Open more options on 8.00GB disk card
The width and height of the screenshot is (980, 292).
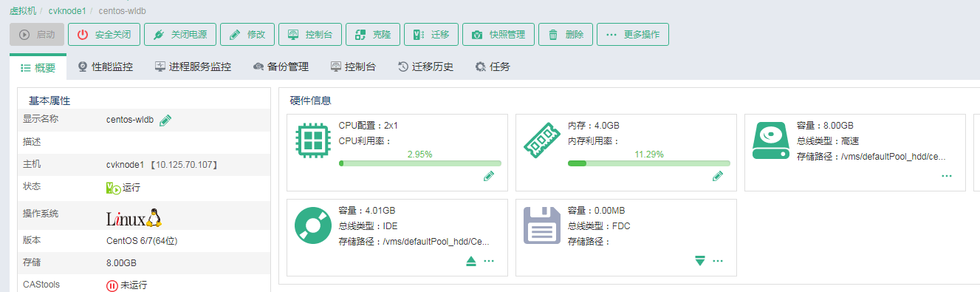(x=947, y=176)
